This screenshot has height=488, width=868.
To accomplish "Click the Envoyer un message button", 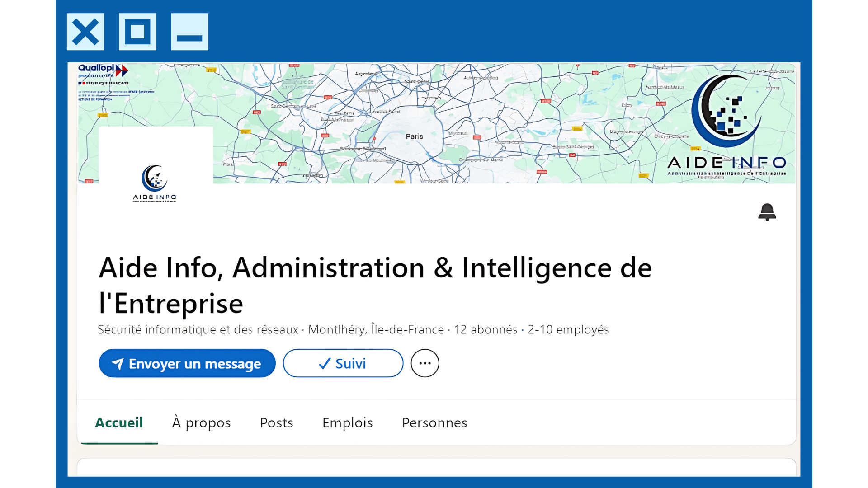I will click(187, 363).
